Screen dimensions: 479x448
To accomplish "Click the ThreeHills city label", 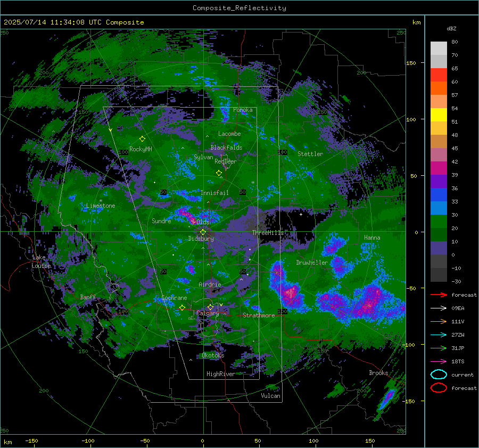I will [268, 233].
